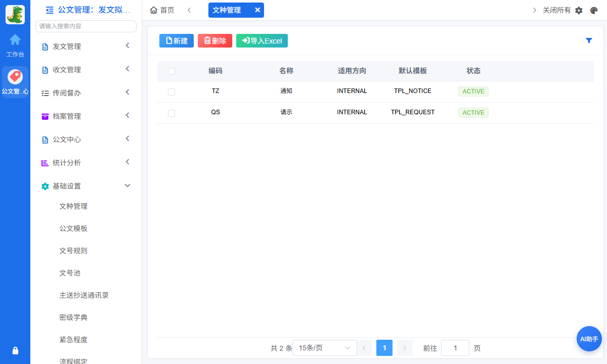Select the 公文管理中心 tag icon
This screenshot has height=364, width=607.
click(15, 77)
